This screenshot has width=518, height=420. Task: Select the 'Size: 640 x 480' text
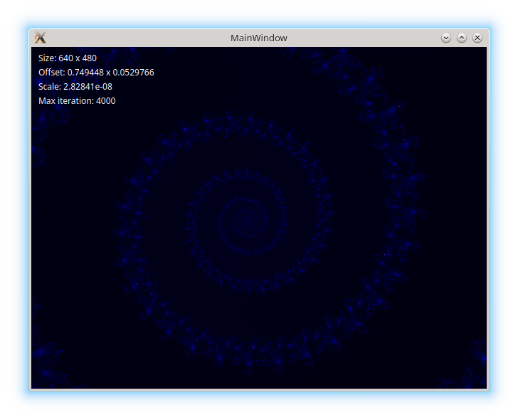(x=68, y=58)
